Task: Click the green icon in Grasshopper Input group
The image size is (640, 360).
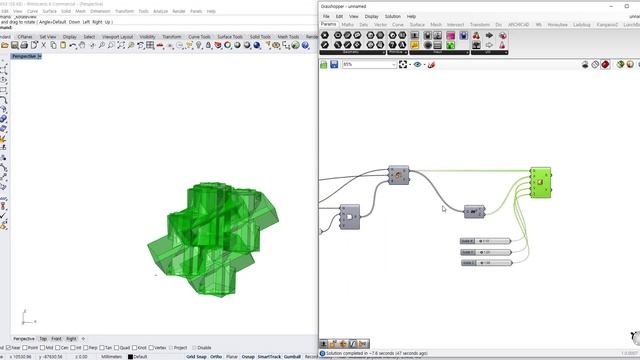Action: (x=451, y=45)
